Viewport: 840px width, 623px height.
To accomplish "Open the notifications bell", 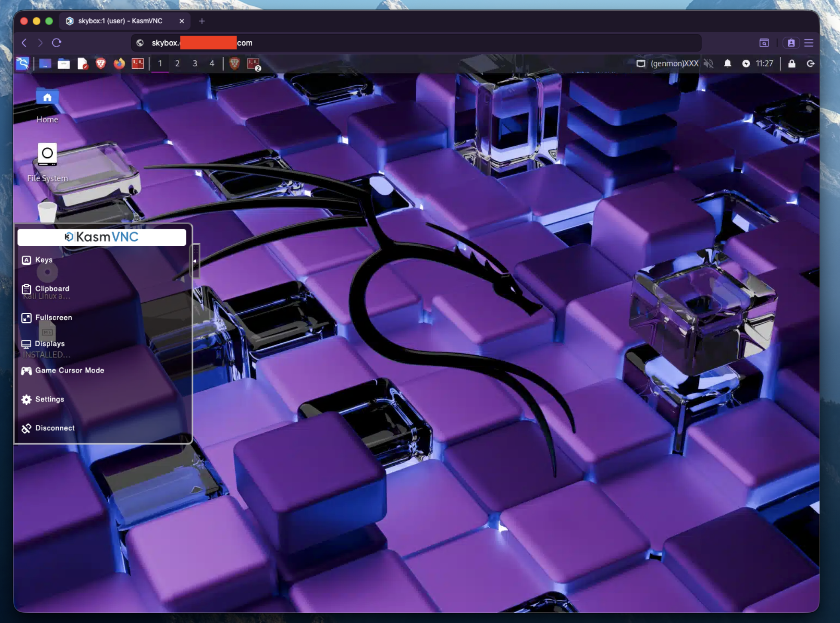I will point(727,64).
